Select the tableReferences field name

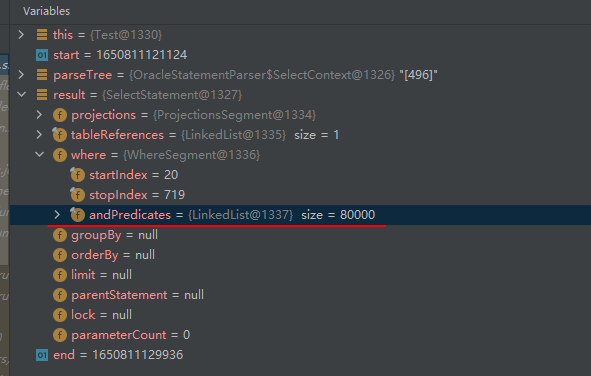118,135
